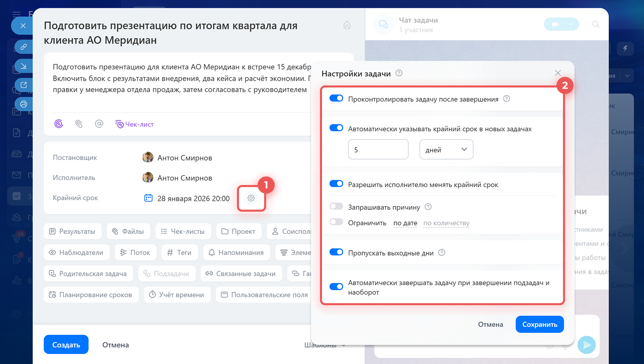Click the flame priority icon

347,25
